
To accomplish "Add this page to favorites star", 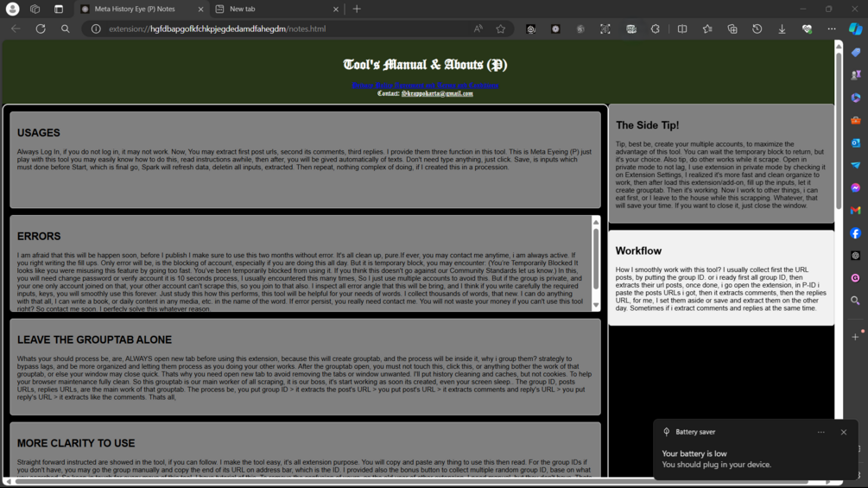I will click(500, 29).
